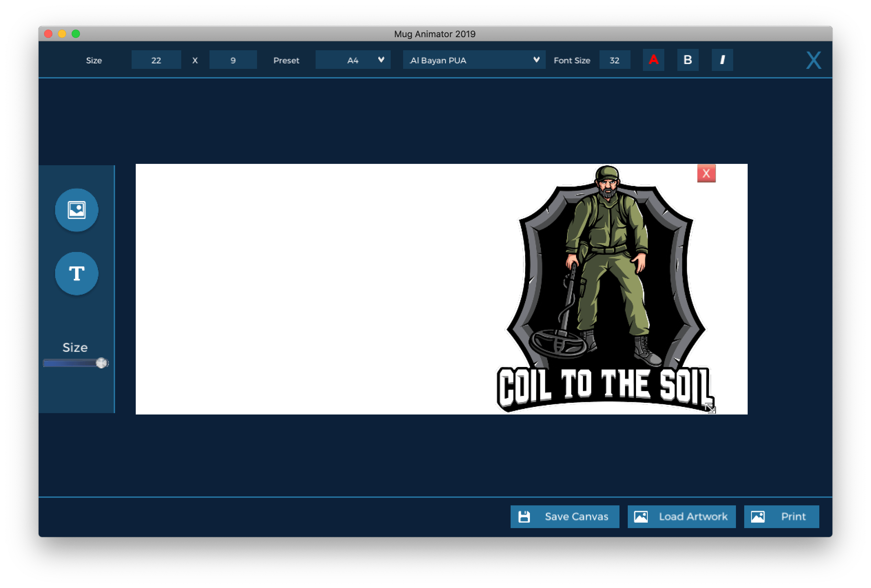The image size is (871, 588).
Task: Click the Size label above the slider
Action: tap(75, 348)
